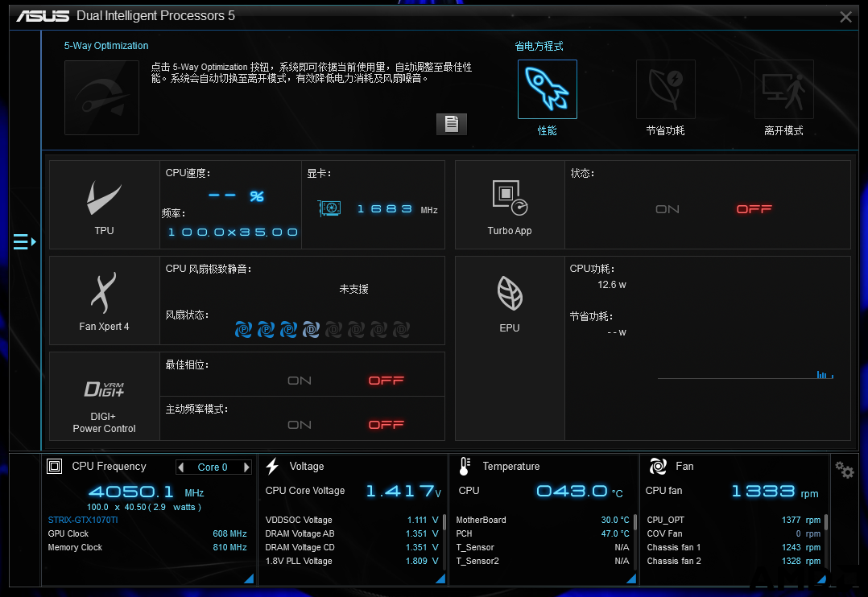Turn 最佳相位 ON
The image size is (868, 597).
tap(300, 381)
